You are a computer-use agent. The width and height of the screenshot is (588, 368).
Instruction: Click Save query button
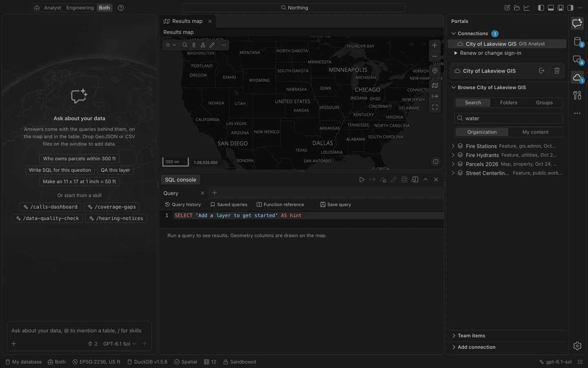click(336, 204)
